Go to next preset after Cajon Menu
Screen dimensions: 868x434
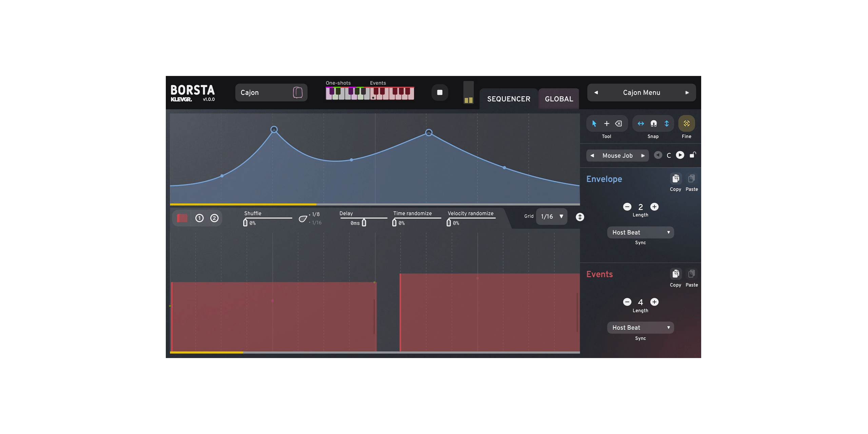point(687,93)
